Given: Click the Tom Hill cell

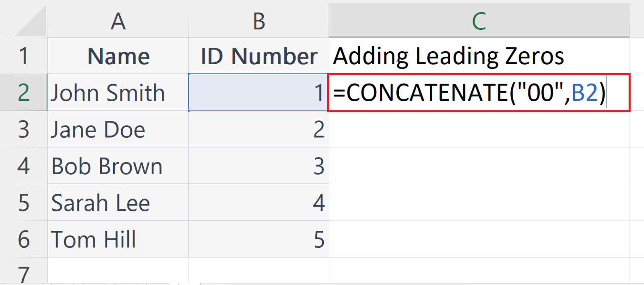Looking at the screenshot, I should click(x=118, y=239).
